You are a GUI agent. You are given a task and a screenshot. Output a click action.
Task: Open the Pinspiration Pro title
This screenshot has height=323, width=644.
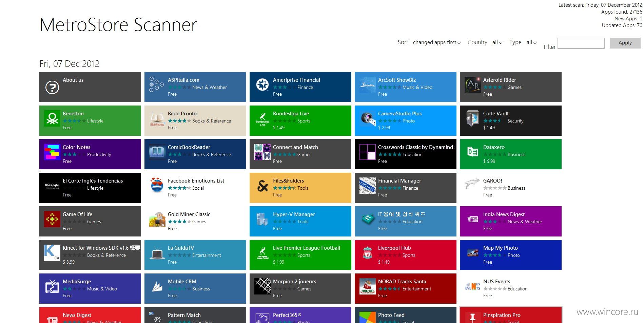click(502, 315)
